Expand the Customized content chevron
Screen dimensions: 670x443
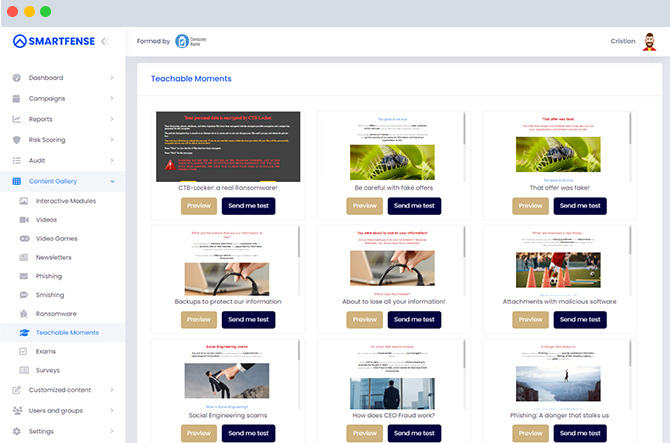point(112,390)
